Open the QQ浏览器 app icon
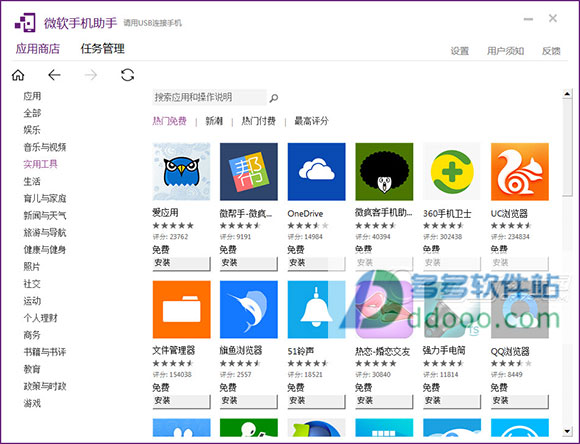Image resolution: width=580 pixels, height=444 pixels. [520, 309]
